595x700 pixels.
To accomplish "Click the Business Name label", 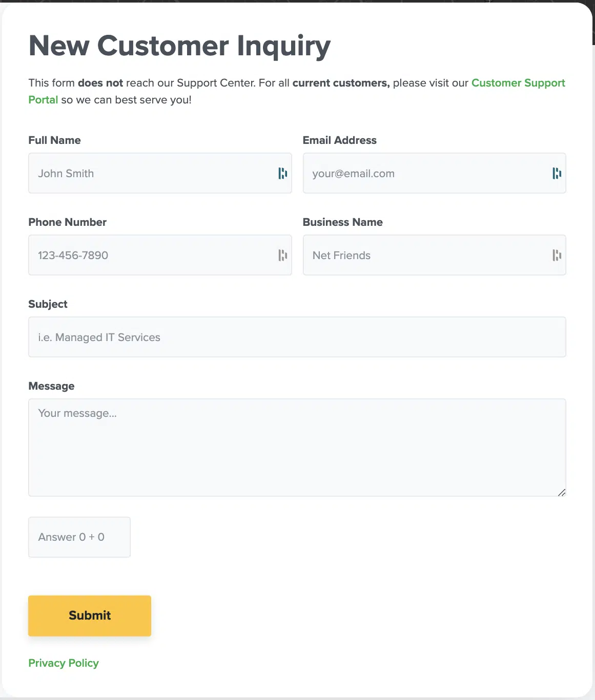I will pos(342,222).
